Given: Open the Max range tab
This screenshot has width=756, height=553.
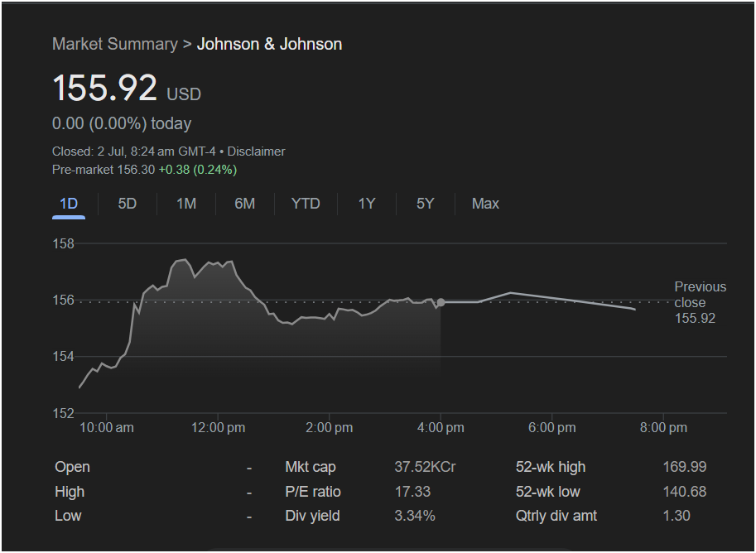Looking at the screenshot, I should tap(485, 204).
